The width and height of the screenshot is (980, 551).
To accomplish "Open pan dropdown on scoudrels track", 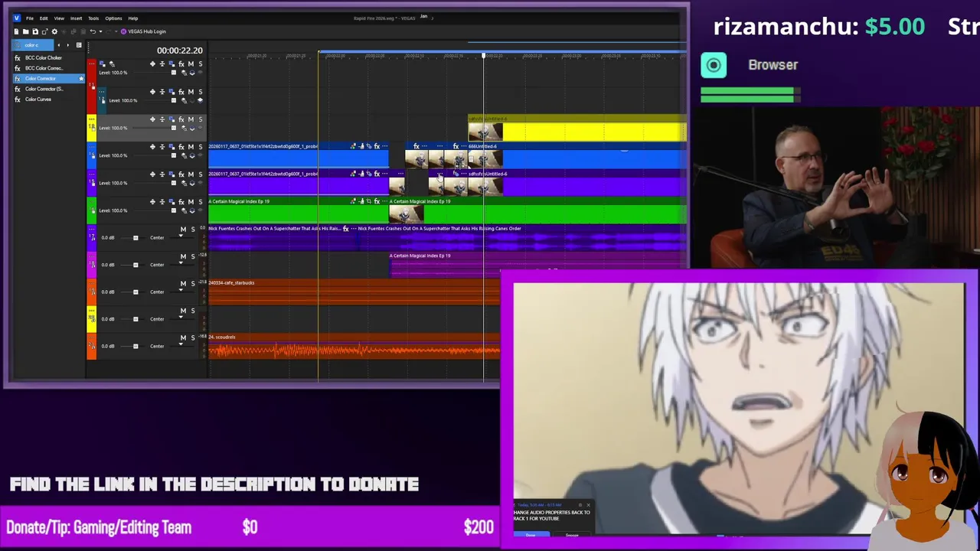I will (x=181, y=346).
